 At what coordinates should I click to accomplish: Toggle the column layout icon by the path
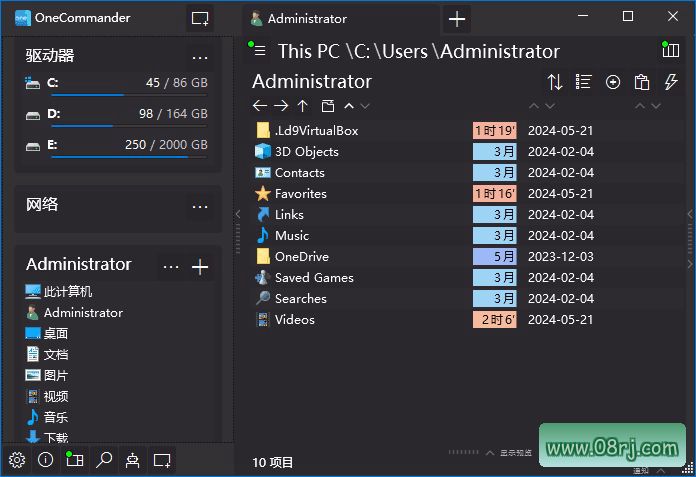pos(671,51)
